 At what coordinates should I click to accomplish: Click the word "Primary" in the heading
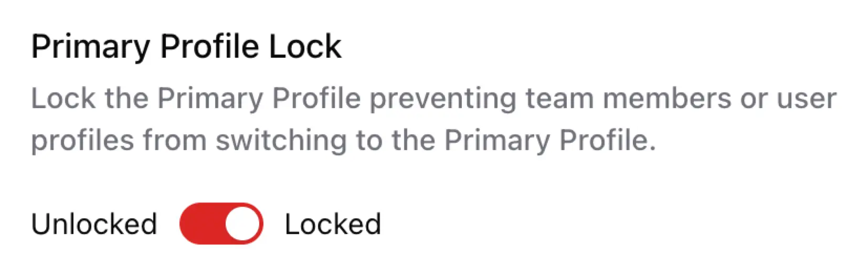(x=91, y=47)
